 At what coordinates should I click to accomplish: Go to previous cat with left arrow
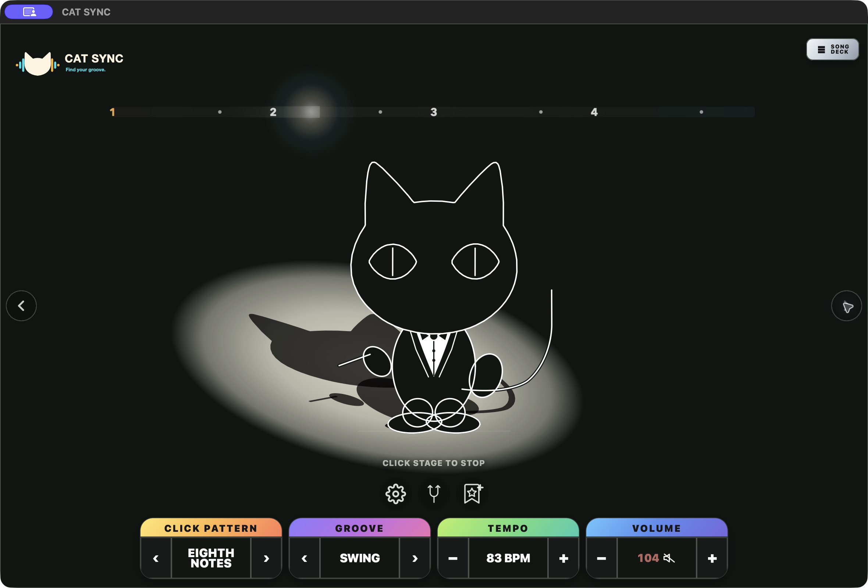21,305
